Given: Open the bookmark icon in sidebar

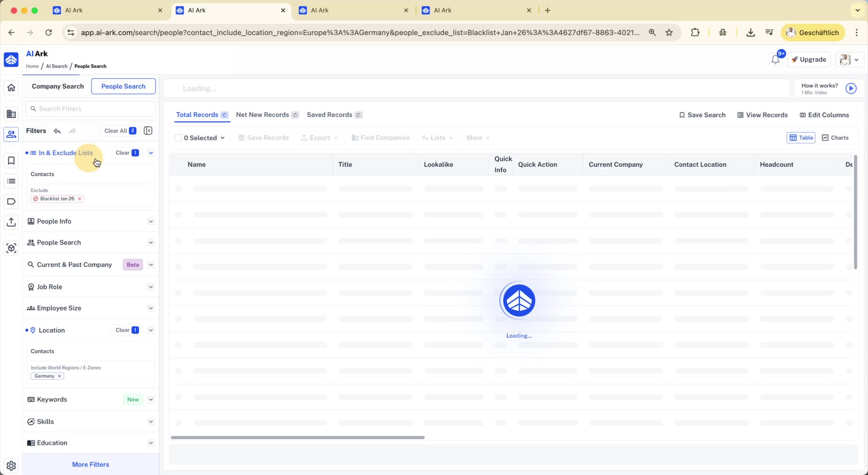Looking at the screenshot, I should point(11,161).
